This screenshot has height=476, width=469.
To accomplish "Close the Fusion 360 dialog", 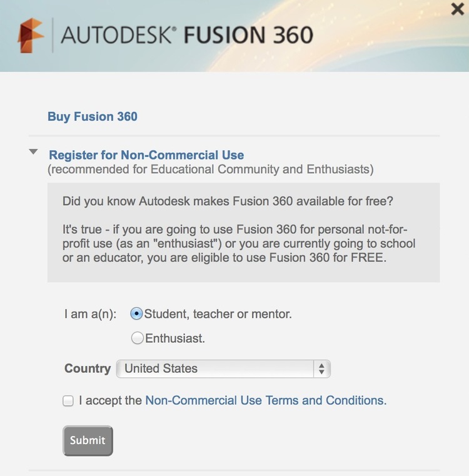I will pos(458,9).
